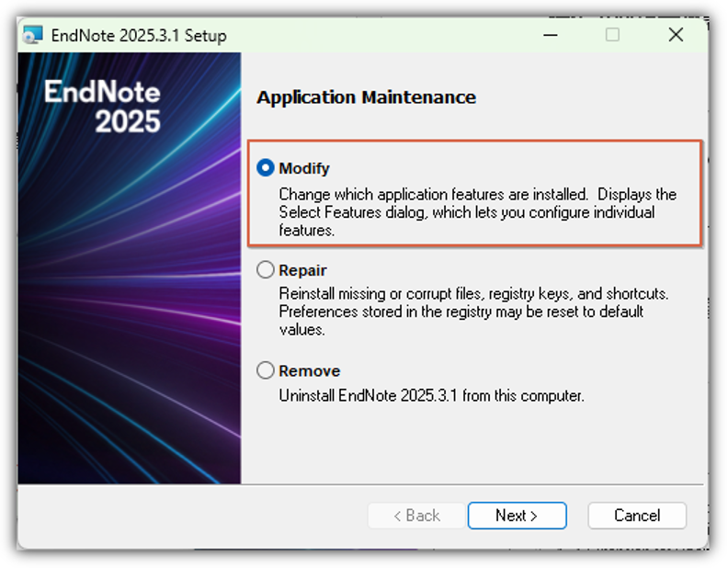Viewport: 728px width, 568px height.
Task: Click the 'Application Maintenance' heading
Action: [x=367, y=97]
